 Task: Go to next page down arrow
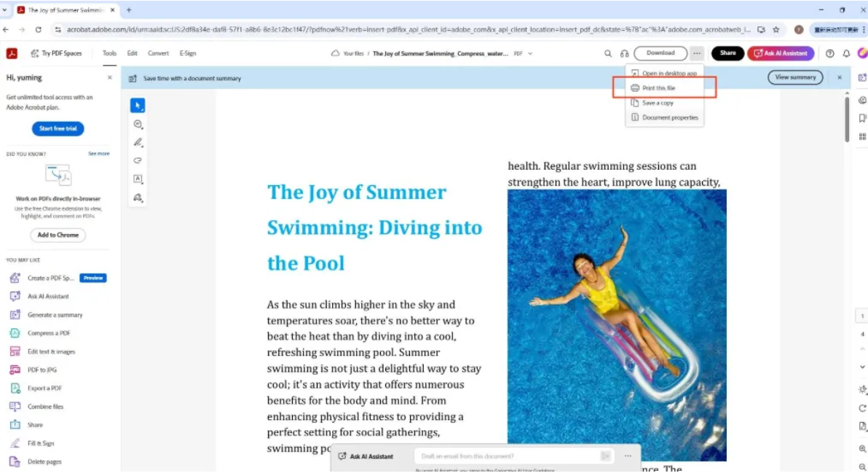[x=862, y=367]
